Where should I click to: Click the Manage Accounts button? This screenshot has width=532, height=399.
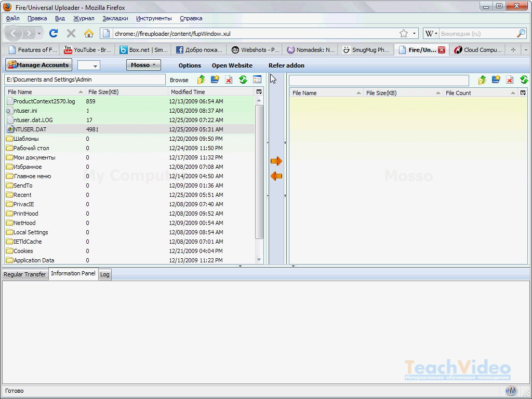(x=39, y=65)
